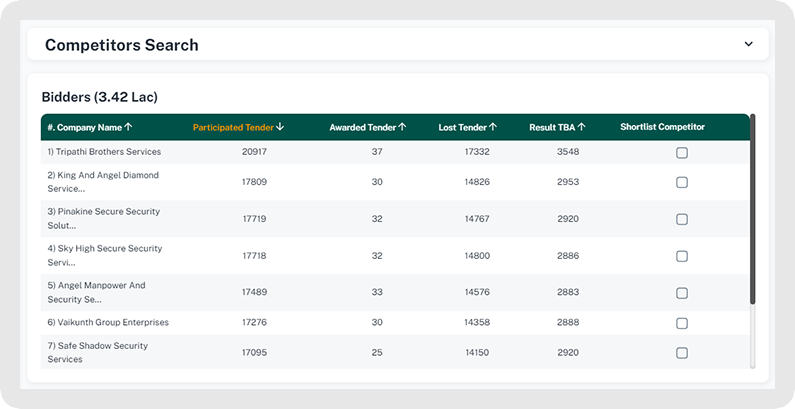Open Vaikunth Group Enterprises company entry
This screenshot has width=795, height=409.
coord(108,322)
